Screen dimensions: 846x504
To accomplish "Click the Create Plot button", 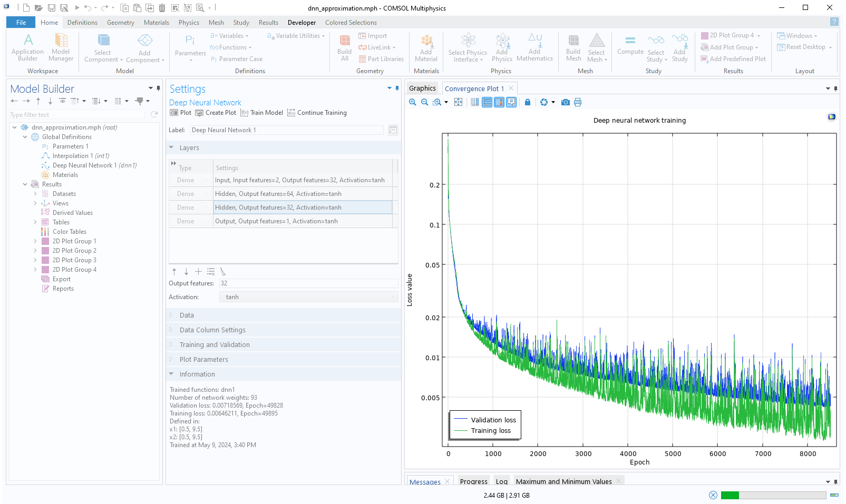I will (x=216, y=112).
